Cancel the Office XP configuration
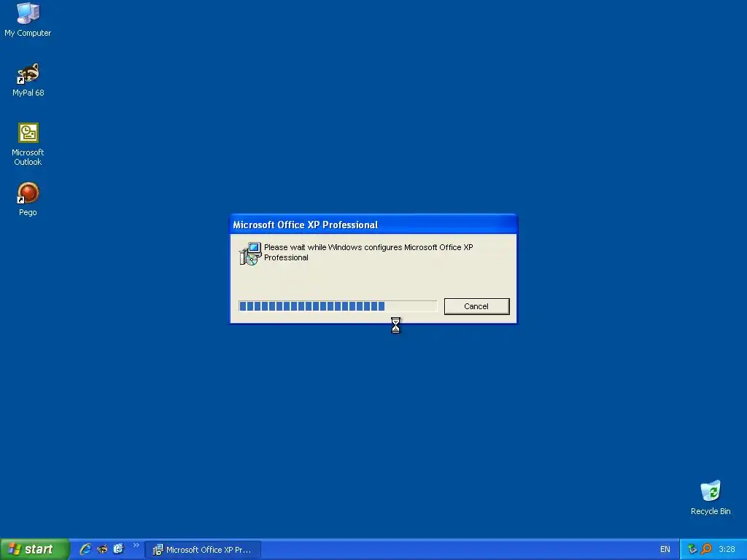Viewport: 747px width, 560px height. click(476, 306)
